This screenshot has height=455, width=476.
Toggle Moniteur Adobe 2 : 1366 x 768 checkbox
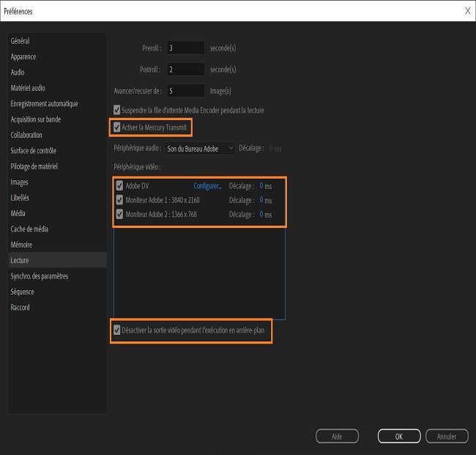pos(119,214)
